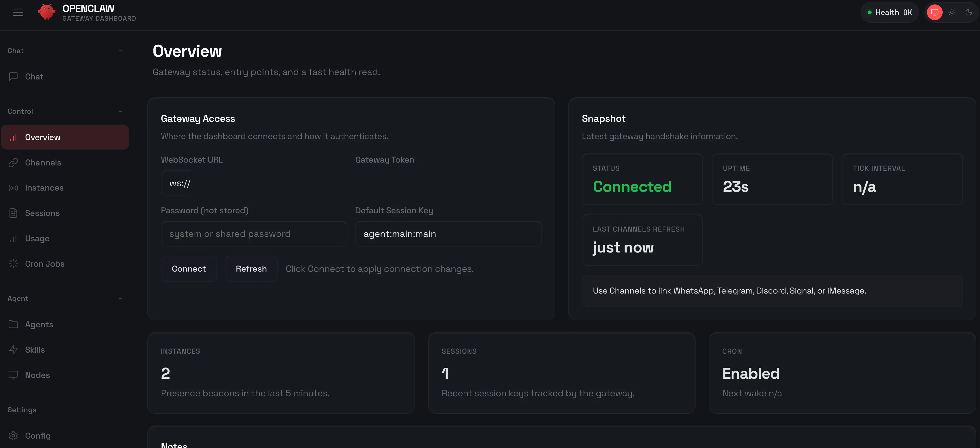The height and width of the screenshot is (448, 980).
Task: Click the password input field
Action: pyautogui.click(x=254, y=234)
